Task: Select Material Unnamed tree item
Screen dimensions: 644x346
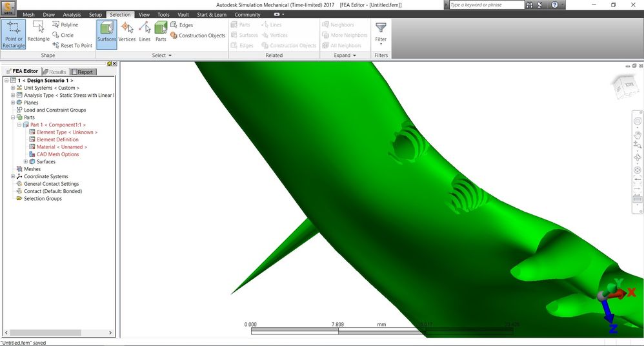Action: click(x=61, y=147)
